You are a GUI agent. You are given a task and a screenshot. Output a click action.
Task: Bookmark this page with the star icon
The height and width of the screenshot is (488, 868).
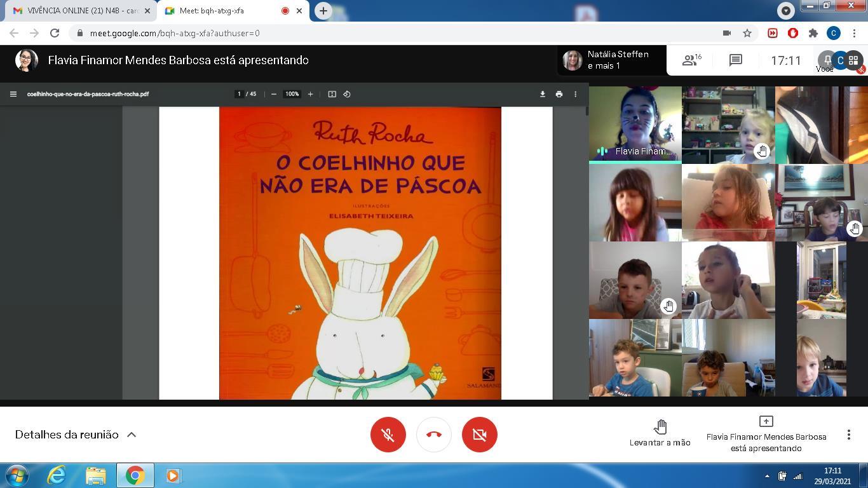pos(747,33)
